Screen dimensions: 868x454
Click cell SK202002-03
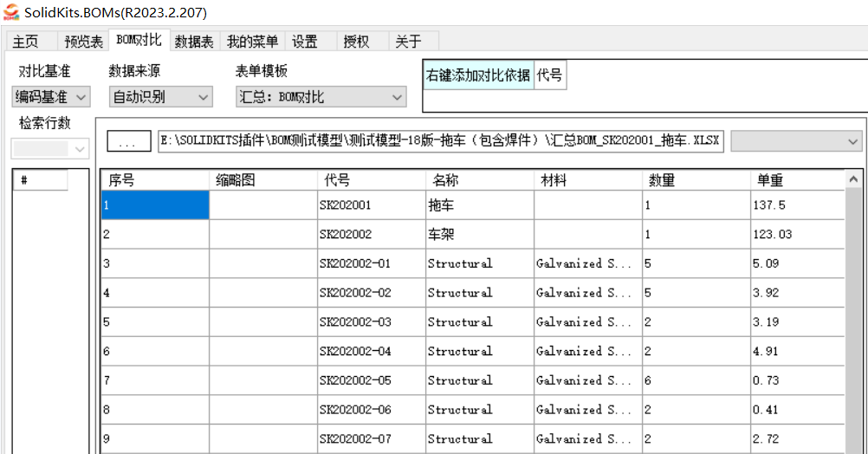(372, 321)
